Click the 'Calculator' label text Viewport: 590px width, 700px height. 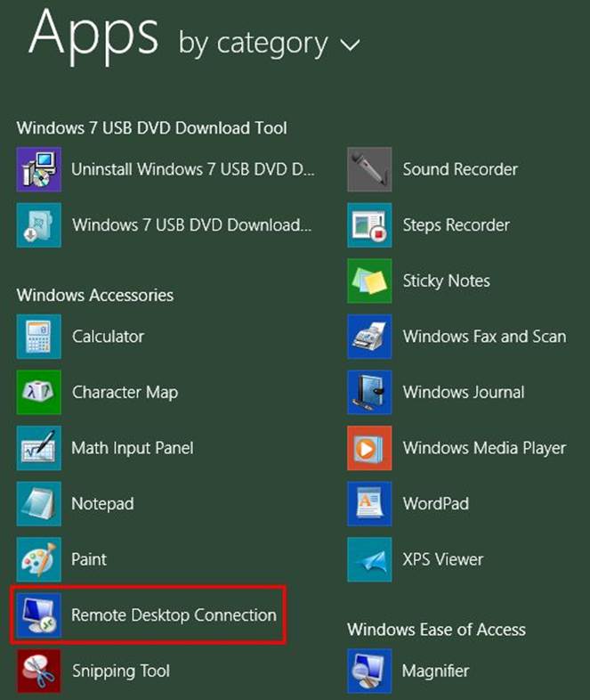coord(109,337)
